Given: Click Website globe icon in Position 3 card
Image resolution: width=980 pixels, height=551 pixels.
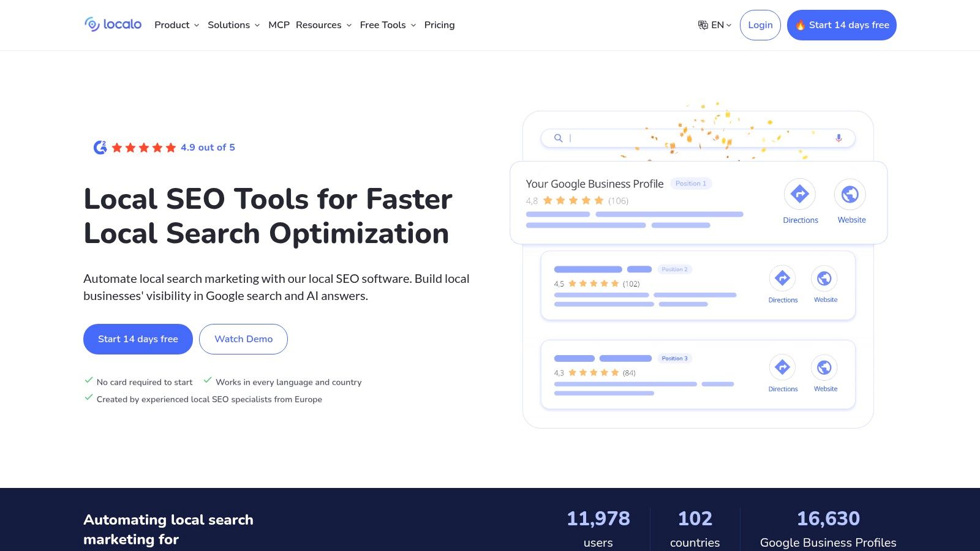Looking at the screenshot, I should pyautogui.click(x=824, y=367).
